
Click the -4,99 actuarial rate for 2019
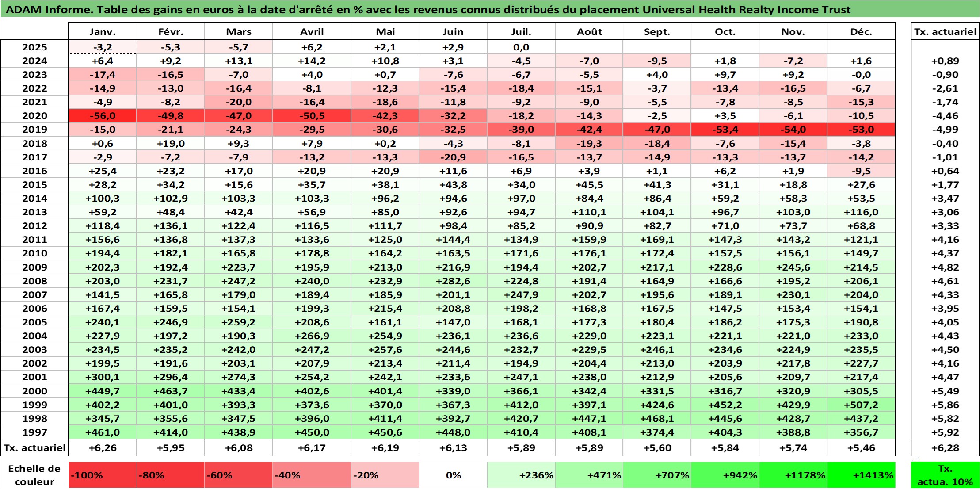click(945, 130)
